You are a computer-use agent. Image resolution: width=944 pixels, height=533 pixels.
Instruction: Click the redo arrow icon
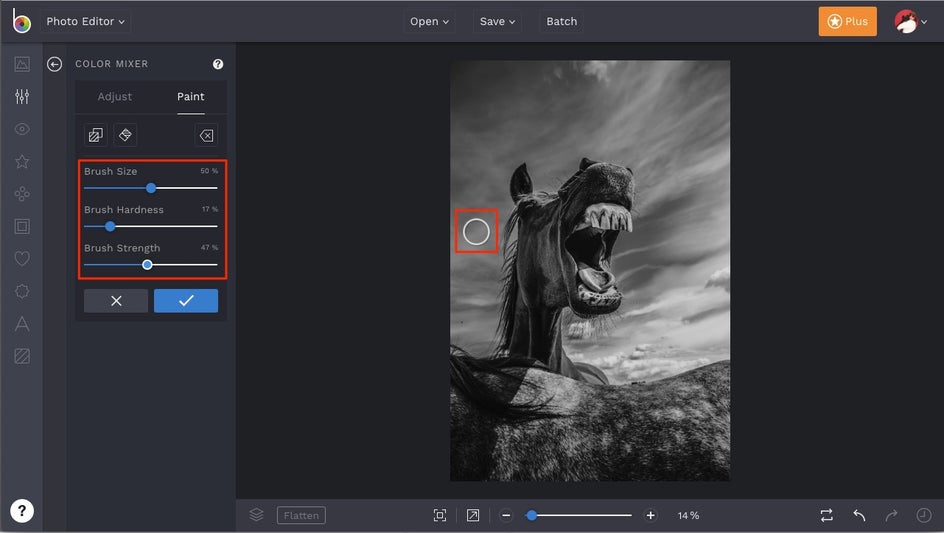coord(892,516)
